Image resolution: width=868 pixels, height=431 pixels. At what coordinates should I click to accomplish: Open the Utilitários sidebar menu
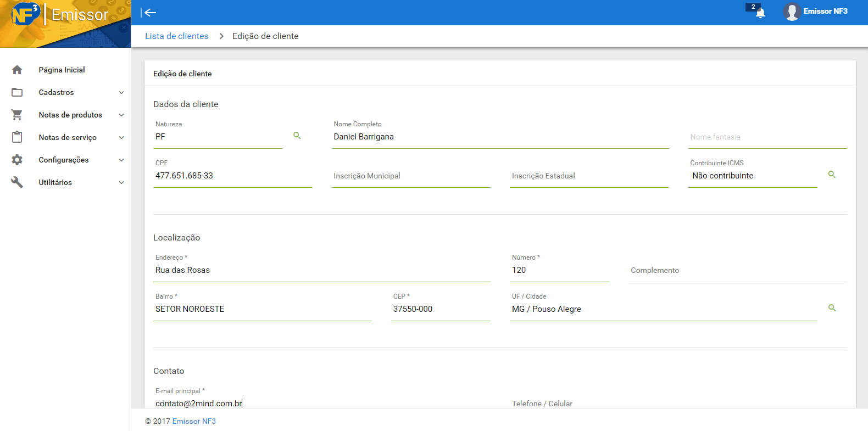click(x=55, y=182)
